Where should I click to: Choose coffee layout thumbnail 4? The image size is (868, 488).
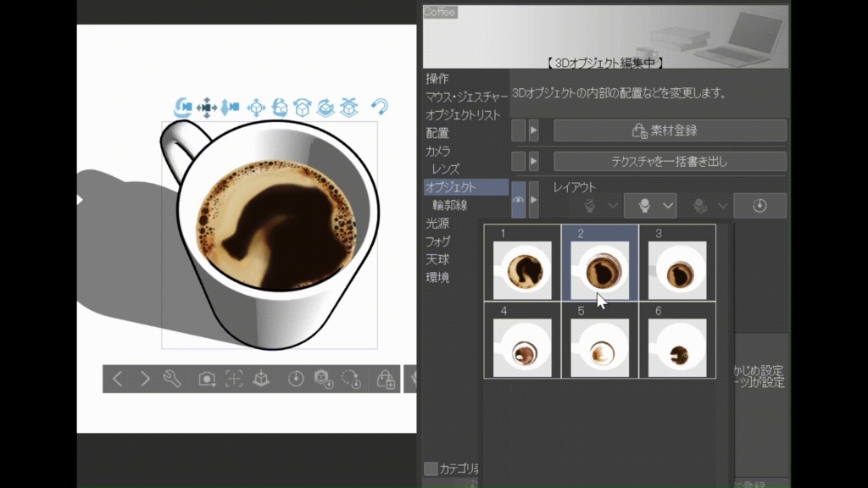click(522, 341)
